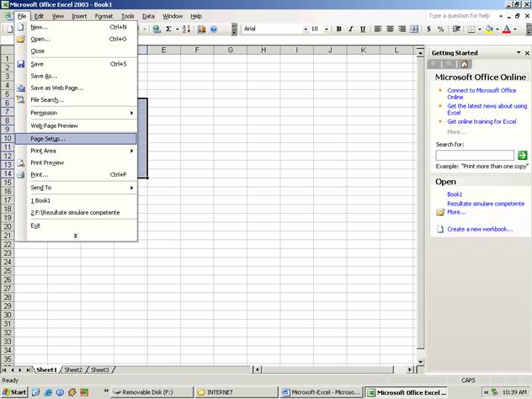
Task: Click the task pane Forward arrow
Action: coord(450,64)
